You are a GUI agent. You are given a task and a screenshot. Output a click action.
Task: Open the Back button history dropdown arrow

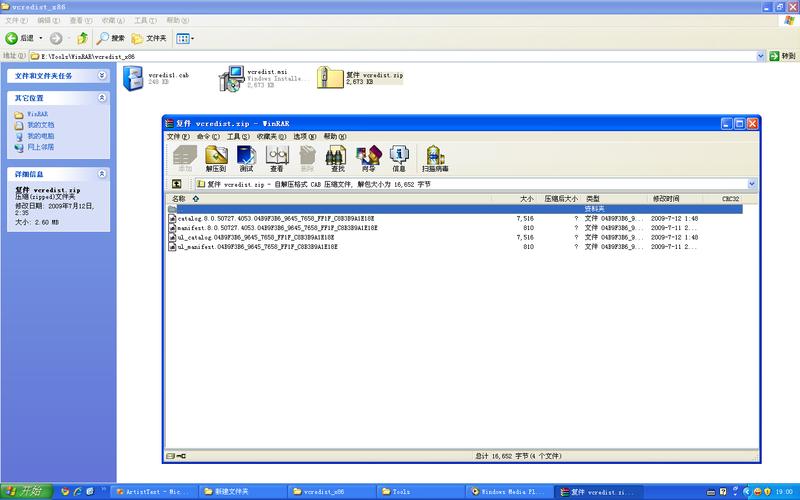click(41, 38)
